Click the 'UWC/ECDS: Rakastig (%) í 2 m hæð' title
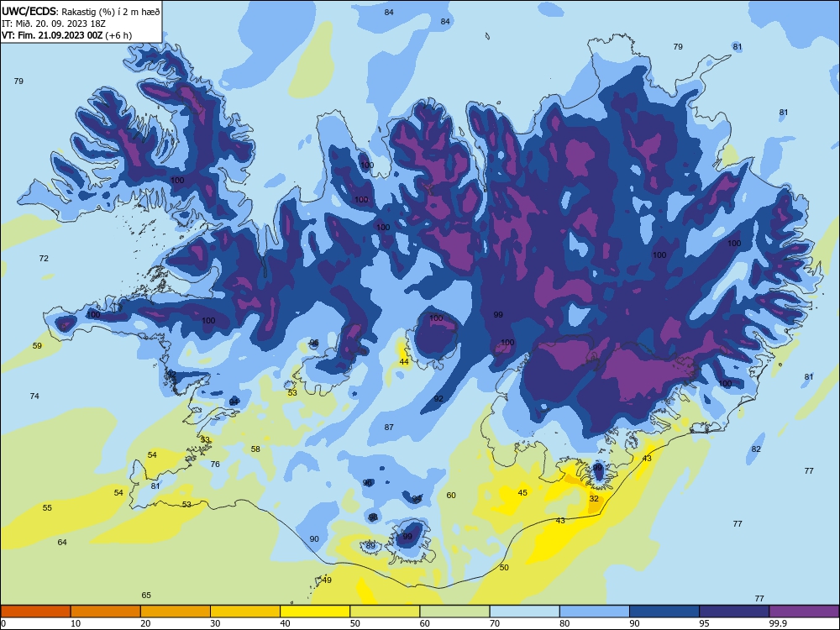 (x=81, y=12)
